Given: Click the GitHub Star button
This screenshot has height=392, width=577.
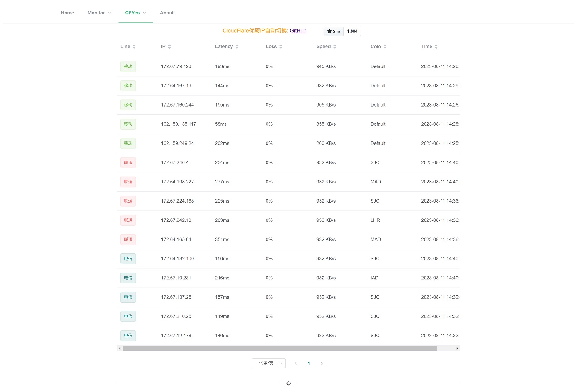Looking at the screenshot, I should 334,31.
